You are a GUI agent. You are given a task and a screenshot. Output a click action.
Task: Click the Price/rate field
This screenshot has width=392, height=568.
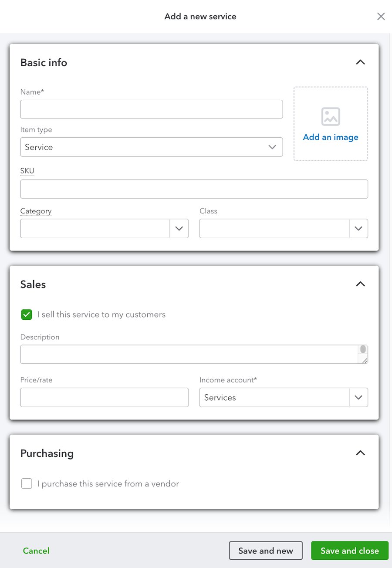pyautogui.click(x=104, y=397)
